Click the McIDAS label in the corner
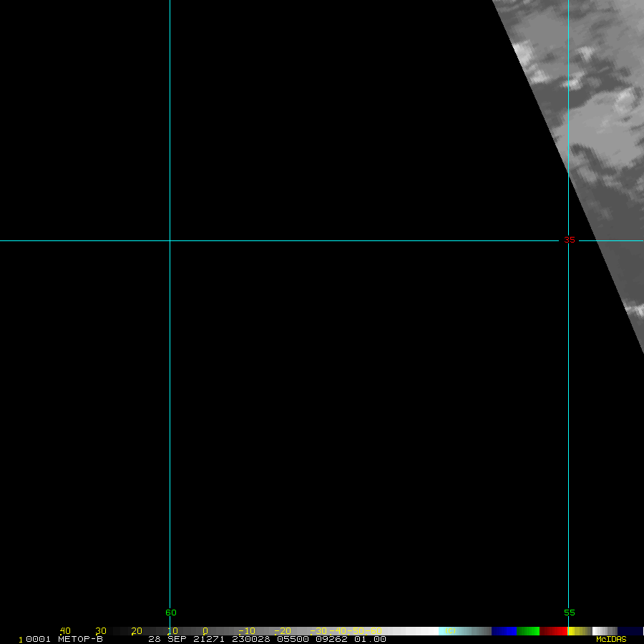 [610, 639]
